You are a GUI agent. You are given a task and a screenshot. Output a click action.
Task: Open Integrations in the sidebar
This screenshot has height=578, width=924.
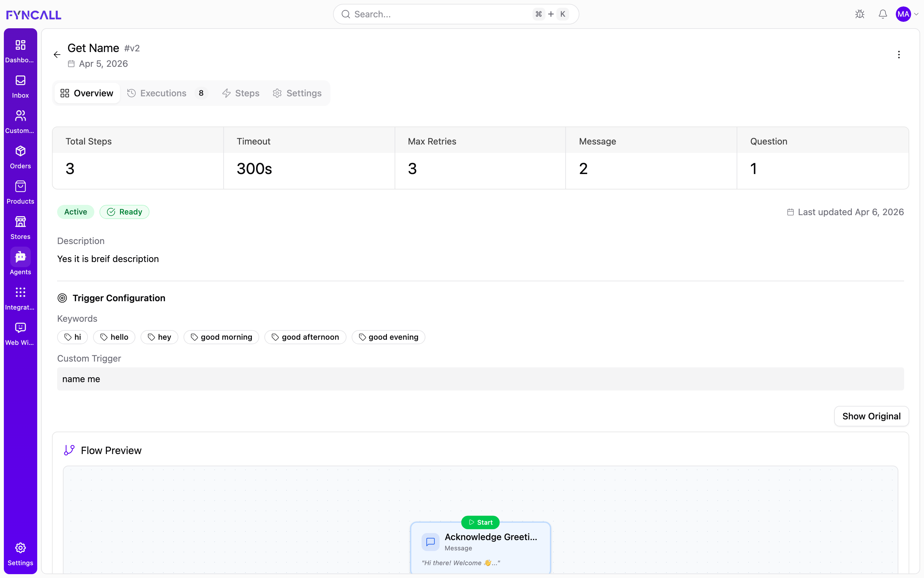point(20,299)
